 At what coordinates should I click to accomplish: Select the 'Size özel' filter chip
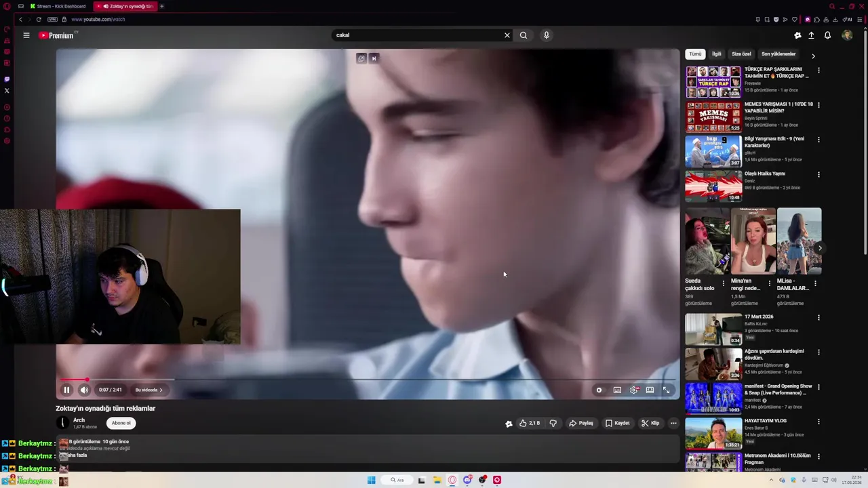coord(741,54)
